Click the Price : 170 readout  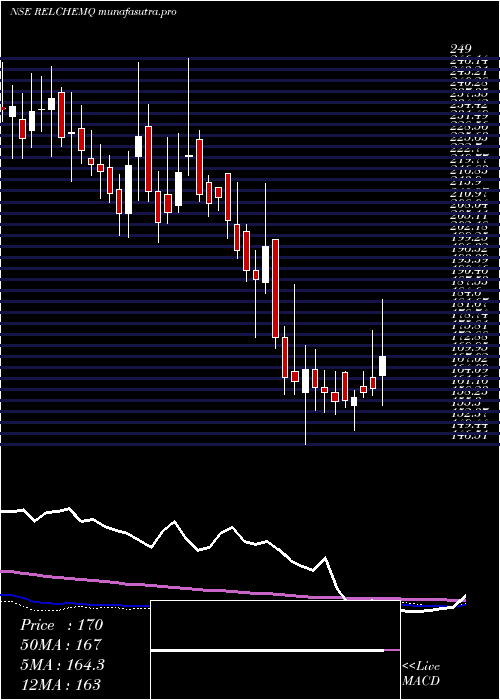pos(62,625)
